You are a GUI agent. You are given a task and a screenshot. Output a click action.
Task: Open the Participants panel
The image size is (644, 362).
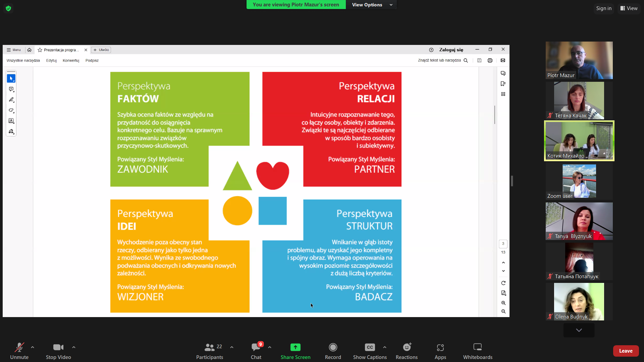210,351
